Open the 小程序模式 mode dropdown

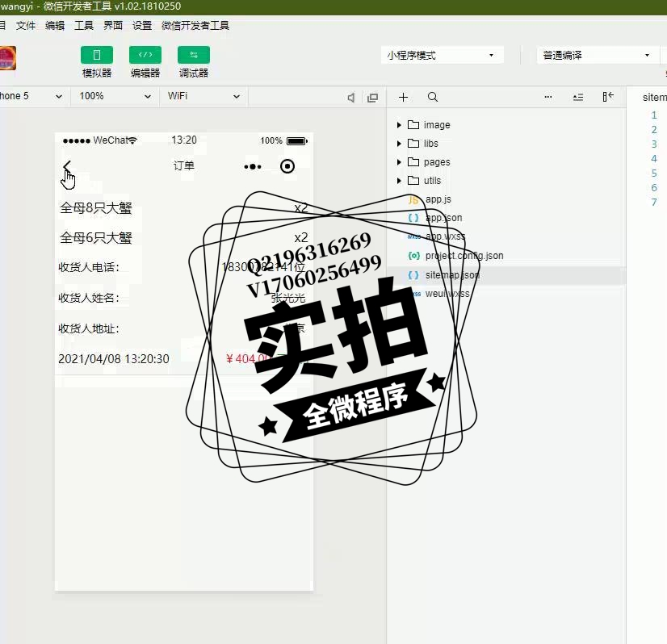[x=442, y=55]
